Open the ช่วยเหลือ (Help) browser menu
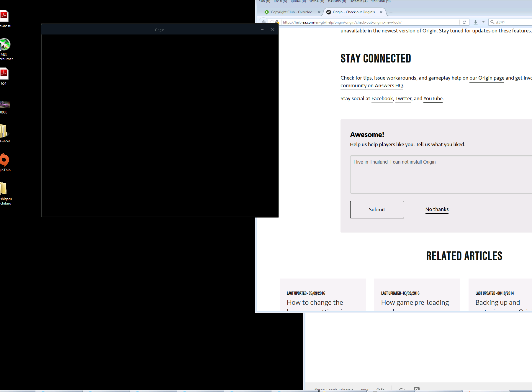The width and height of the screenshot is (532, 392). [x=381, y=1]
